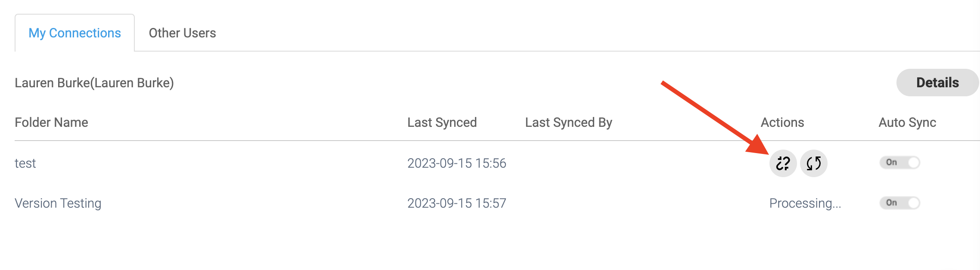Click the sync arrows icon for test folder

(813, 163)
